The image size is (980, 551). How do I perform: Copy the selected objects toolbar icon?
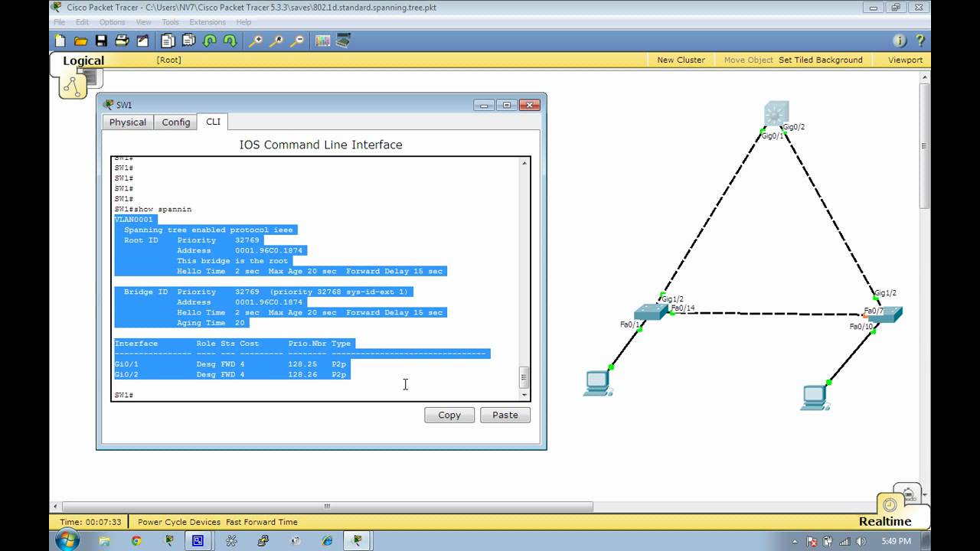pyautogui.click(x=168, y=41)
